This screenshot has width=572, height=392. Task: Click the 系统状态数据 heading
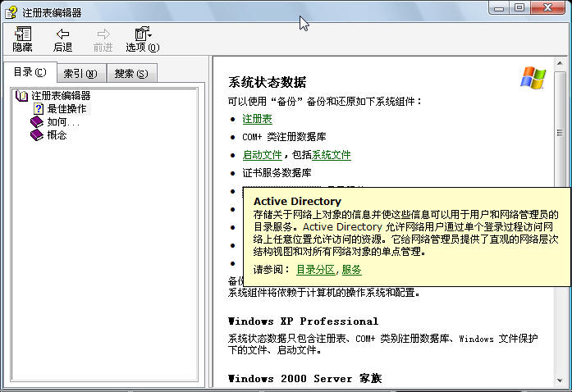tap(267, 82)
